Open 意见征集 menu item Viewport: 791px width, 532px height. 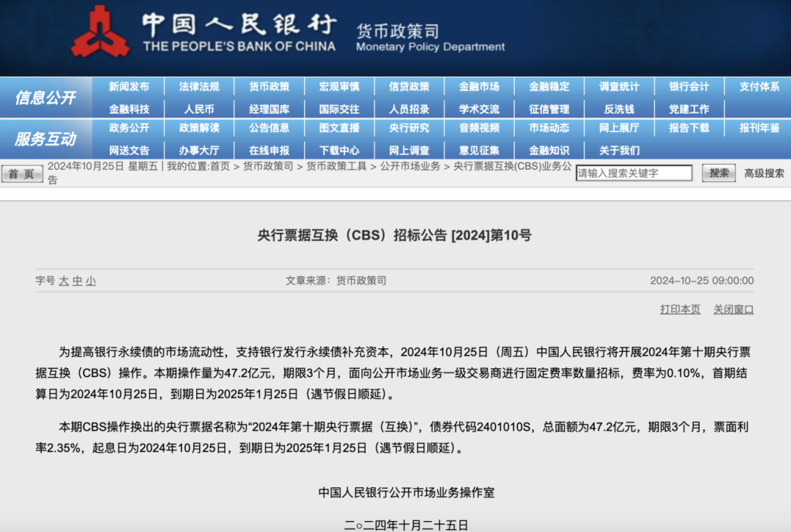click(x=479, y=151)
